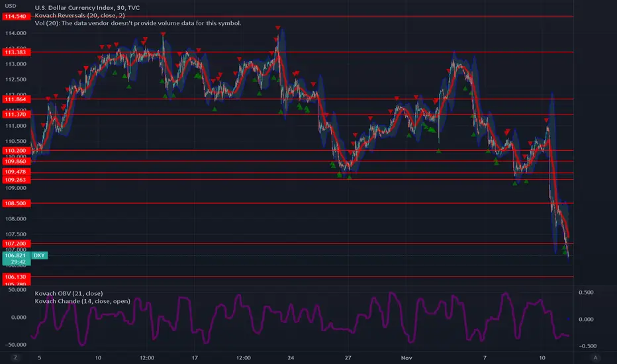Select the 111.370 red level label
617x364 pixels.
coord(16,114)
